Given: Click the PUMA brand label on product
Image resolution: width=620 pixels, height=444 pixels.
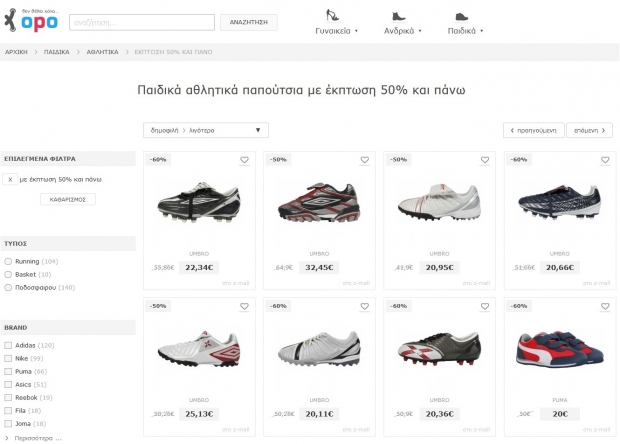Looking at the screenshot, I should click(560, 400).
